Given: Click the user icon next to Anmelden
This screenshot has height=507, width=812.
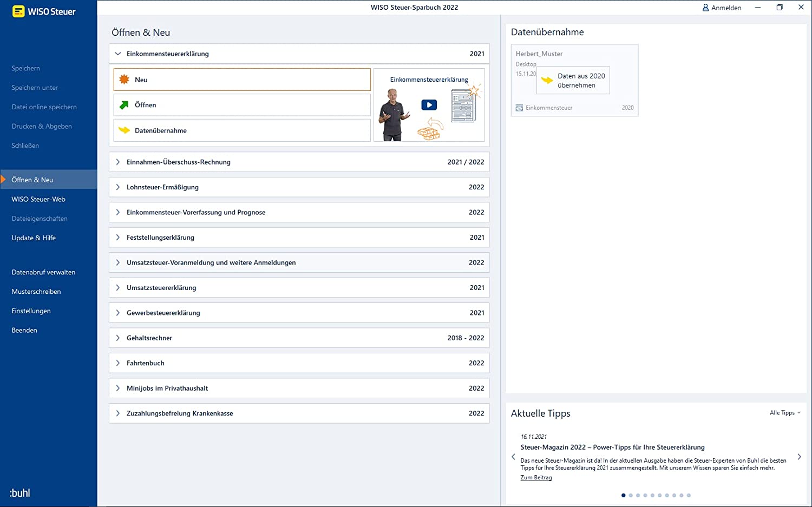Looking at the screenshot, I should click(x=705, y=8).
